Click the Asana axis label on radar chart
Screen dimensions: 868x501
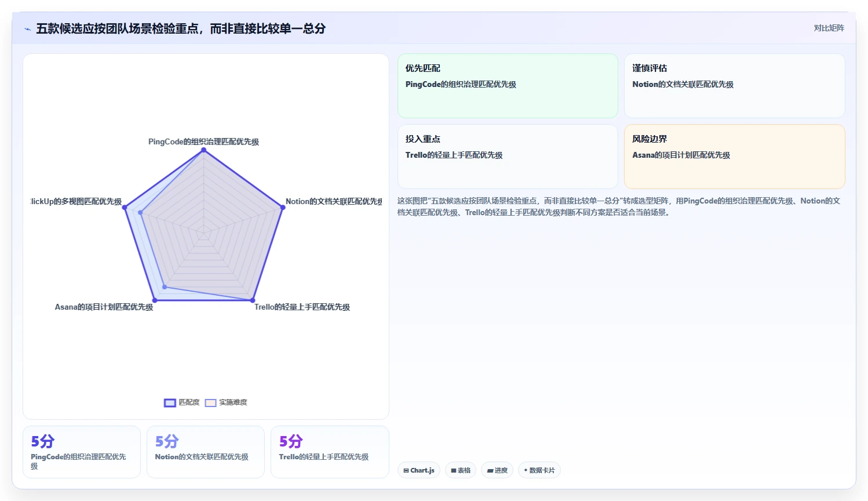104,307
